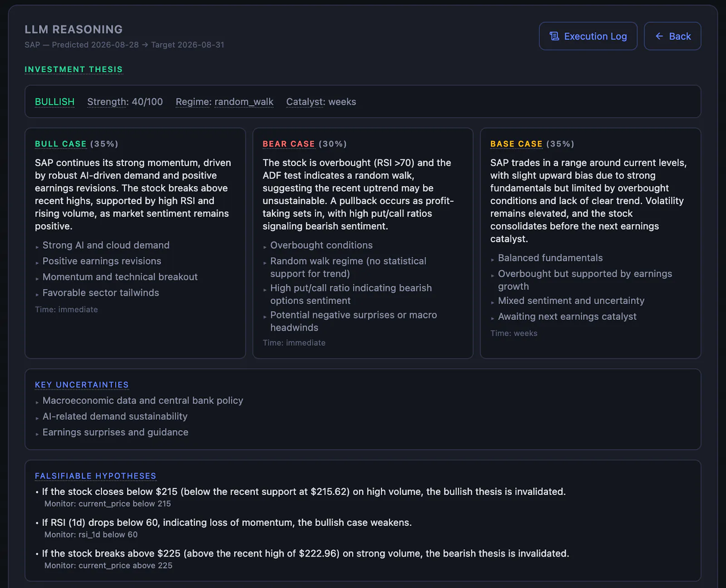726x588 pixels.
Task: Select 'High put/call ratio' bullet
Action: [x=351, y=294]
